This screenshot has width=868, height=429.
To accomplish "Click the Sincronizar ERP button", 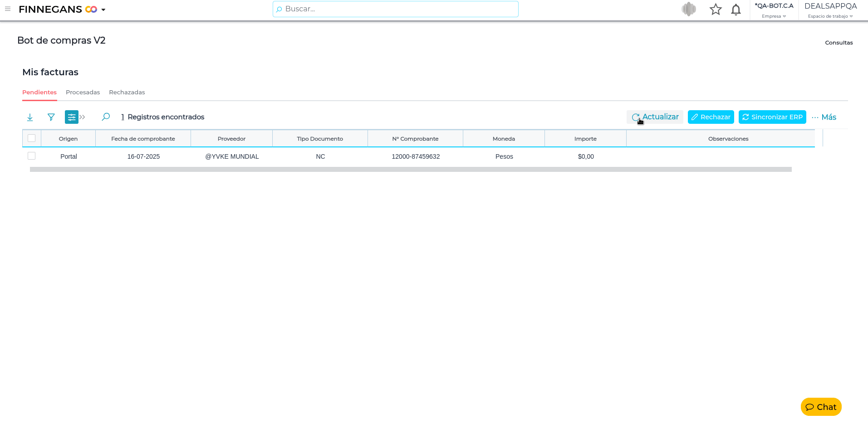I will 772,117.
